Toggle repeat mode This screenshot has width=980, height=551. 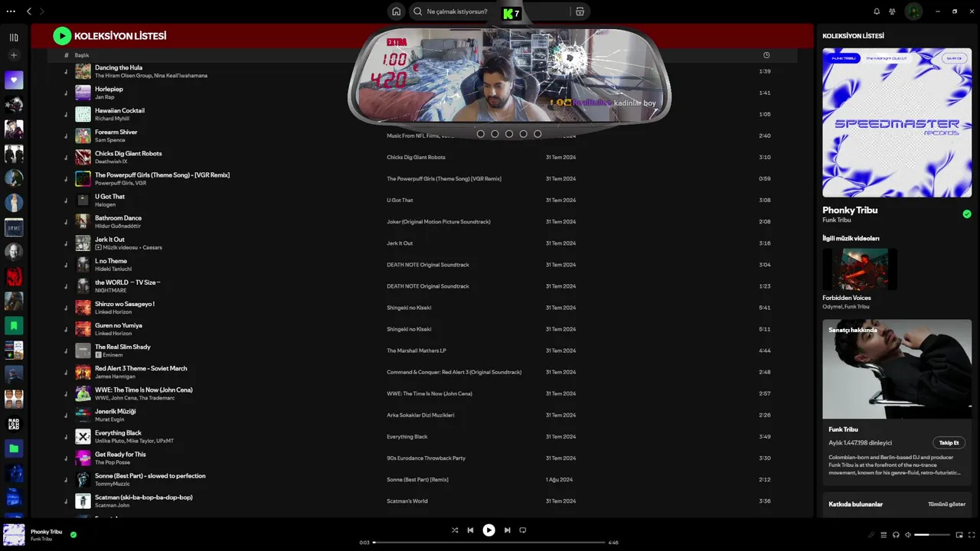pyautogui.click(x=523, y=530)
